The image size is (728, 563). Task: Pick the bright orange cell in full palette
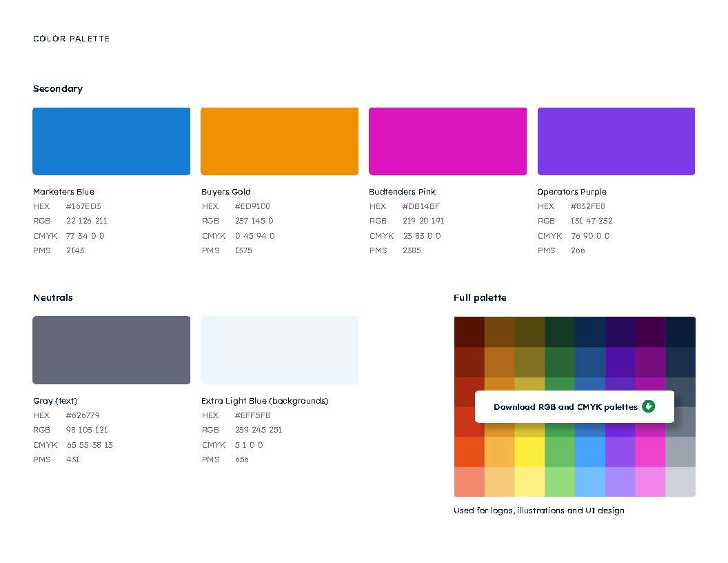(469, 452)
